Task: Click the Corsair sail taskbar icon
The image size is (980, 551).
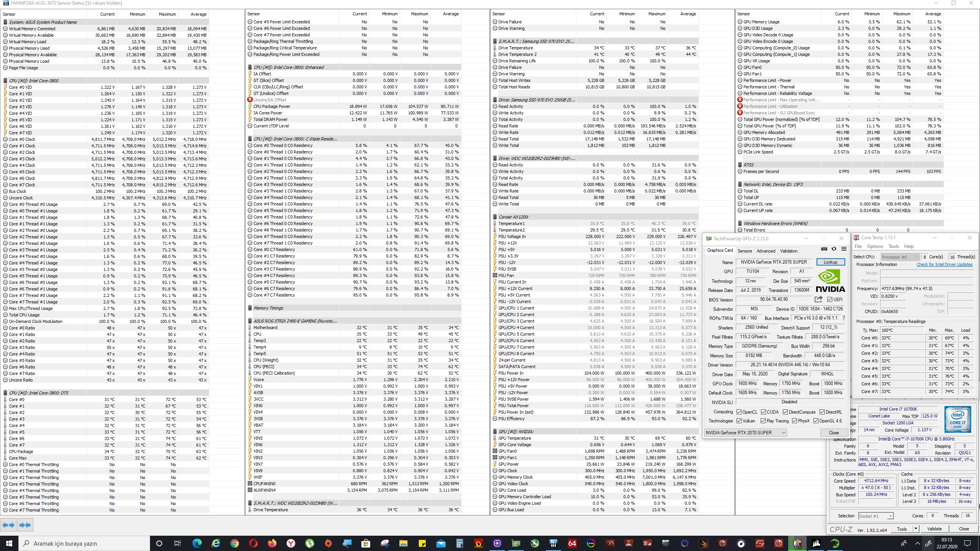Action: click(816, 543)
